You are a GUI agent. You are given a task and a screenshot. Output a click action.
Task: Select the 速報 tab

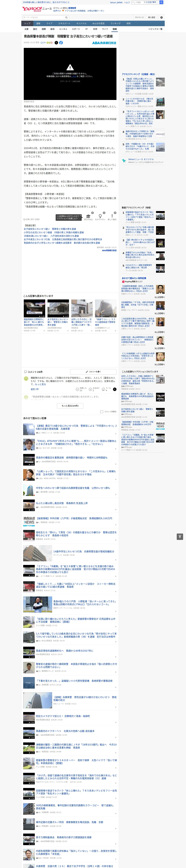tap(38, 24)
